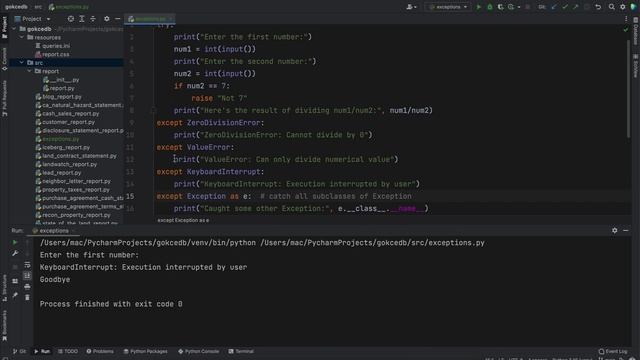The height and width of the screenshot is (360, 640).
Task: Switch to the exceptions.py editor tab
Action: tap(149, 19)
